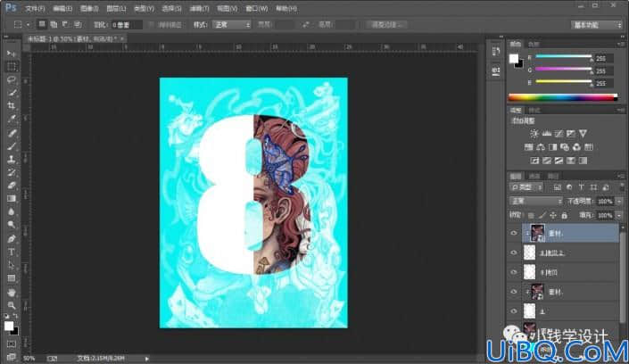The image size is (629, 364).
Task: Add an Invert adjustment layer
Action: (x=534, y=161)
